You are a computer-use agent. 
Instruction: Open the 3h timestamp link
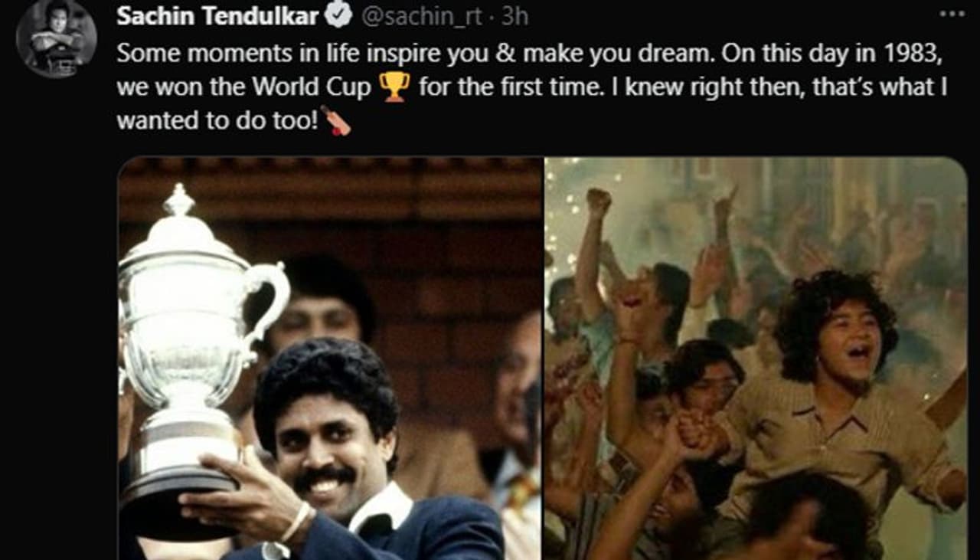pos(514,15)
